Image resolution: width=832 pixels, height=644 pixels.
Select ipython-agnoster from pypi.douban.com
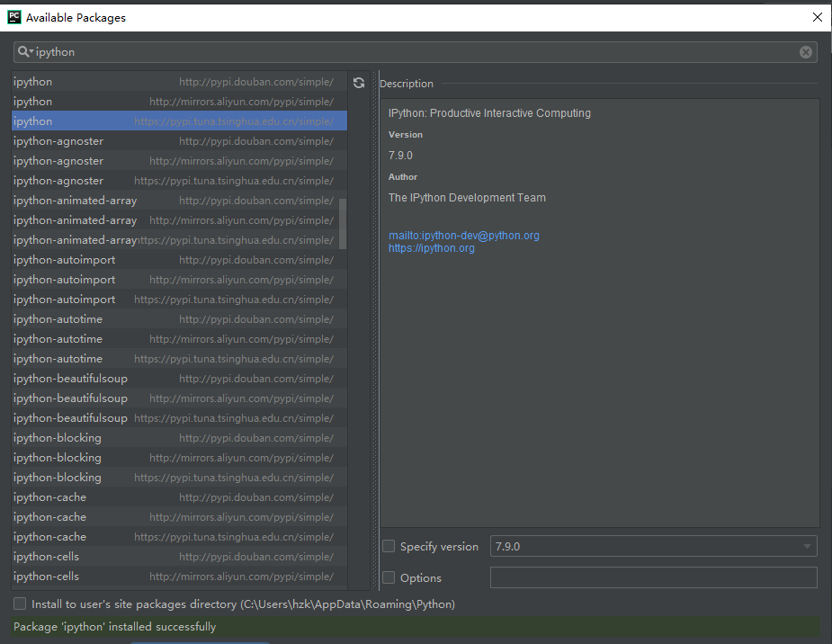click(x=179, y=141)
